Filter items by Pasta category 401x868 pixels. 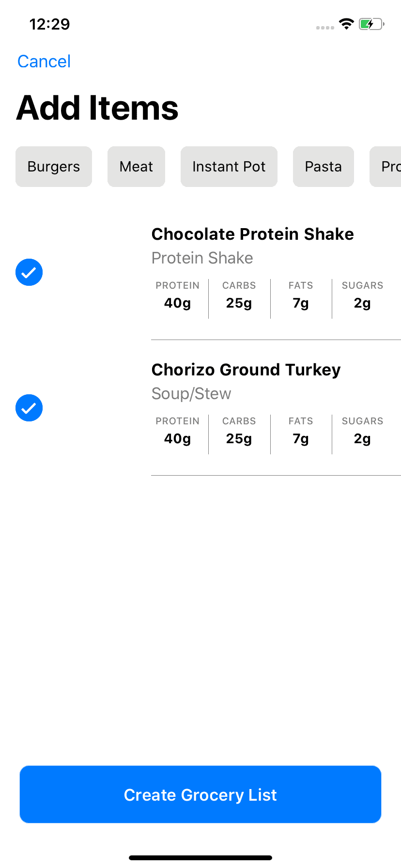click(x=324, y=167)
